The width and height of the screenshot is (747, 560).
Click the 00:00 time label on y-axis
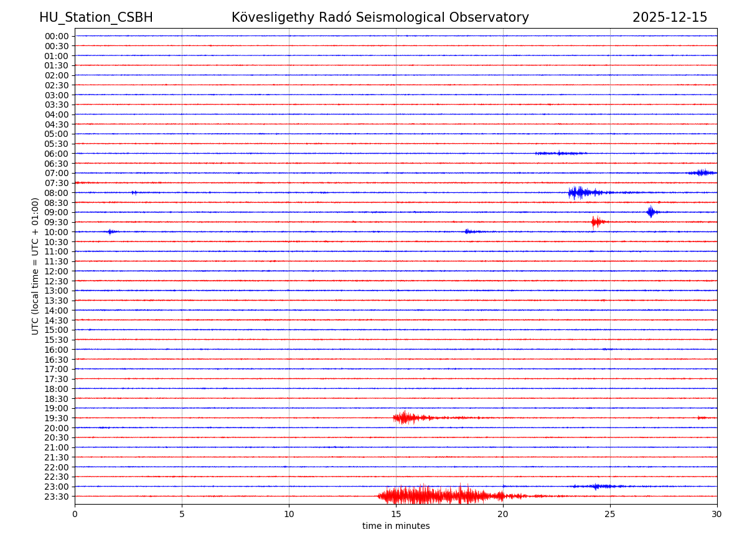point(57,36)
